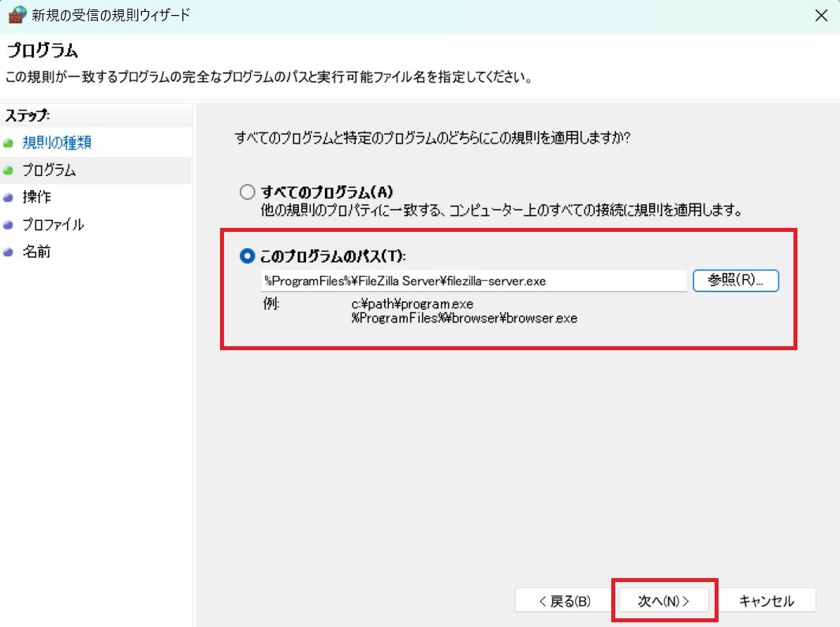Click green bullet beside 規則の種類
840x627 pixels.
point(8,143)
